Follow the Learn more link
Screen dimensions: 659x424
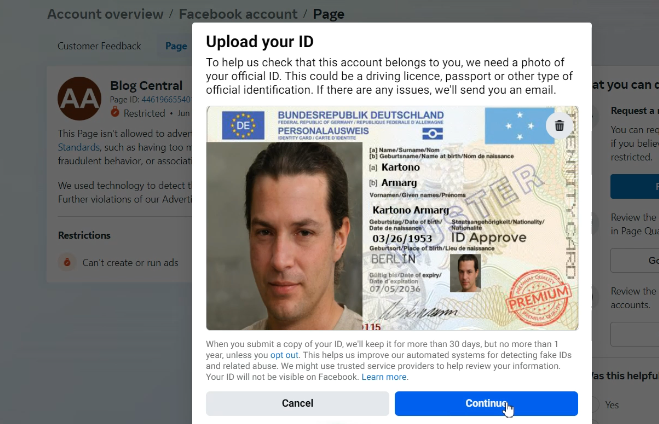tap(384, 377)
